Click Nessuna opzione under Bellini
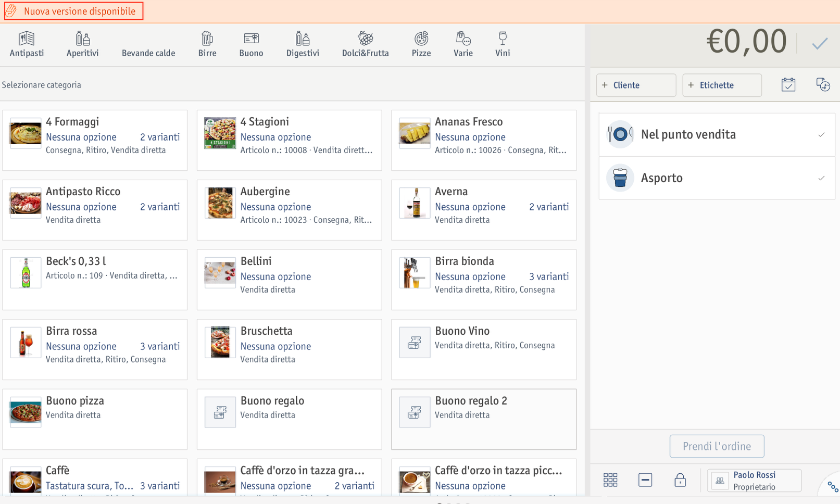 275,276
